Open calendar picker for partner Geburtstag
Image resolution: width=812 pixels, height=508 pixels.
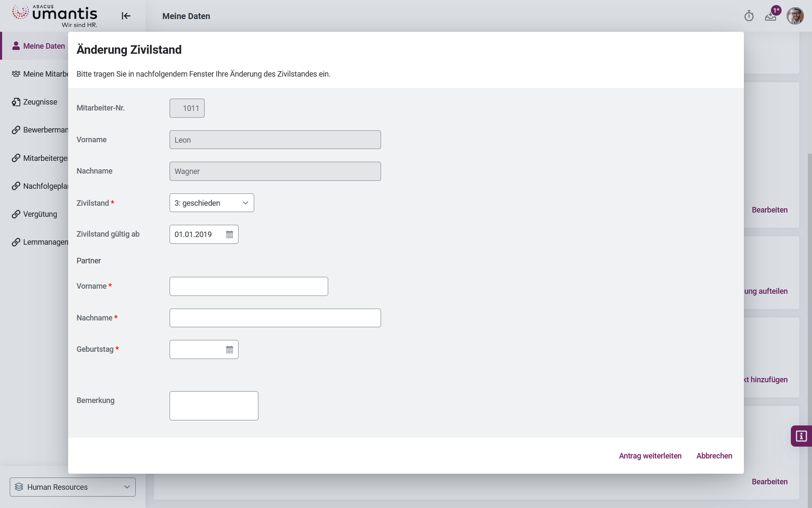click(229, 350)
